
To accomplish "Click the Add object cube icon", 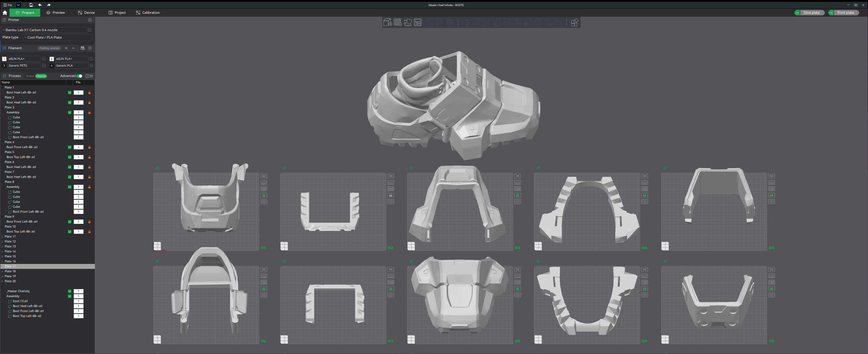I will click(x=387, y=23).
